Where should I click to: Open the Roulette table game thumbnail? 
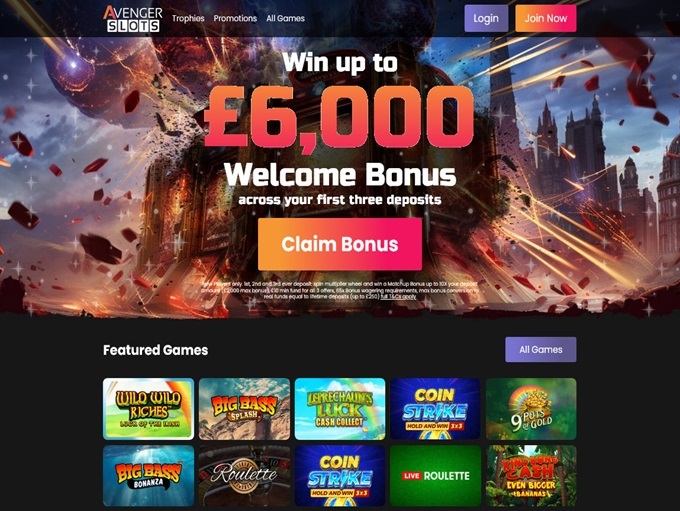pos(244,475)
